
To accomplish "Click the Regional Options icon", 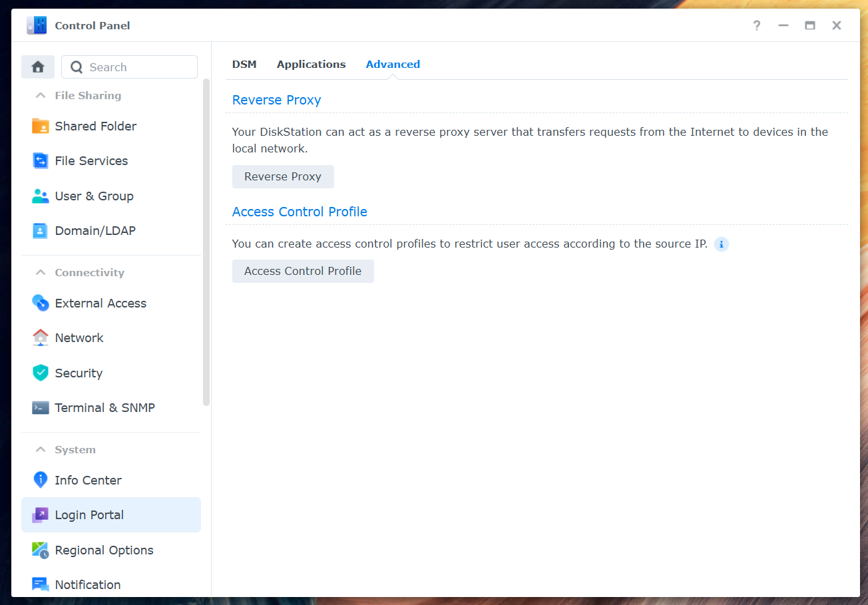I will pyautogui.click(x=40, y=550).
